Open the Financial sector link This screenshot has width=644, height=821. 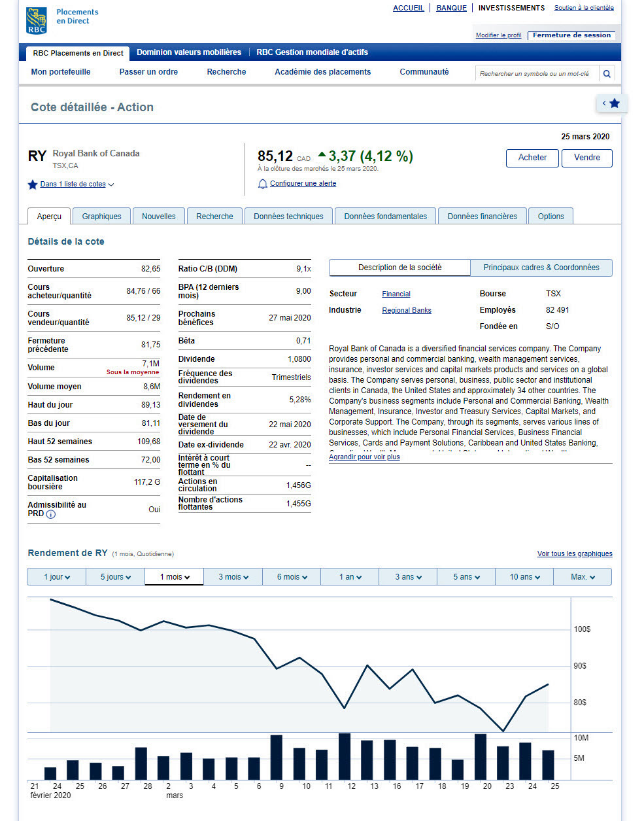(x=396, y=294)
